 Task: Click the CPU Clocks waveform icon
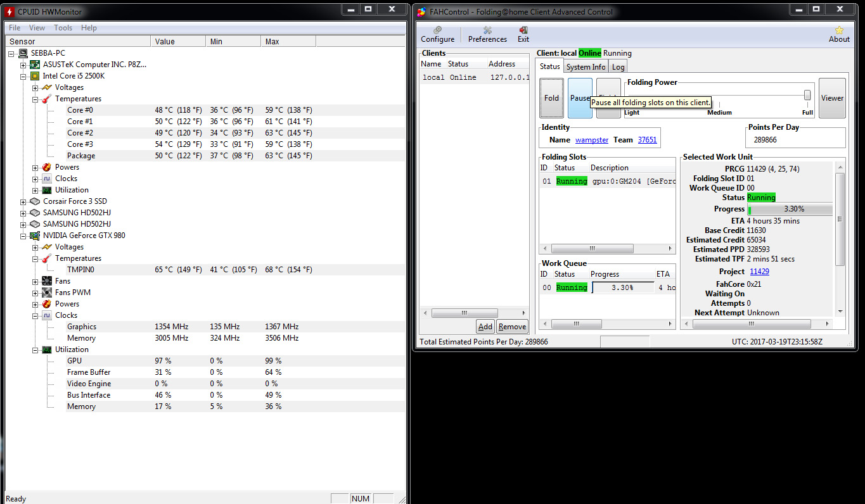click(x=47, y=179)
